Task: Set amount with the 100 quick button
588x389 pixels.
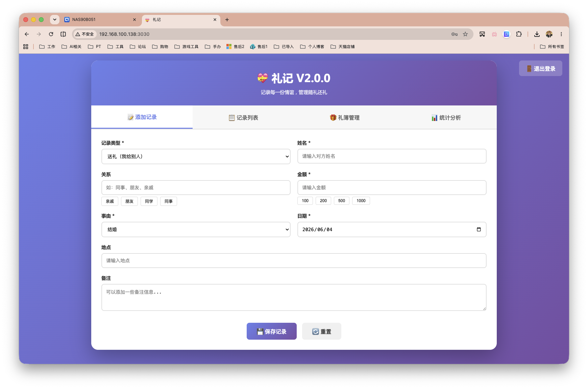Action: [x=305, y=201]
